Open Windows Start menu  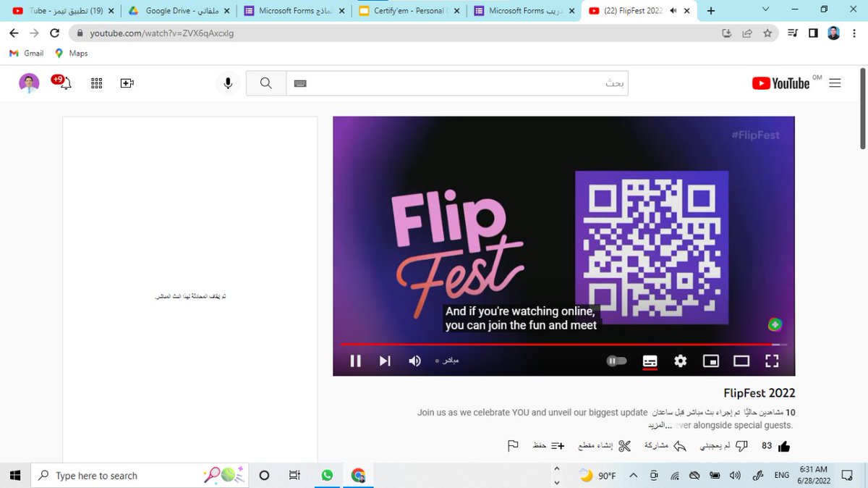point(14,476)
